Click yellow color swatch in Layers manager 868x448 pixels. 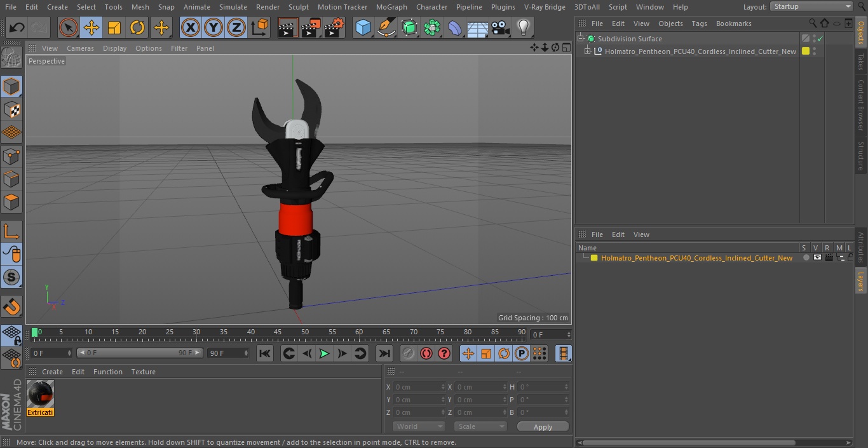(594, 258)
